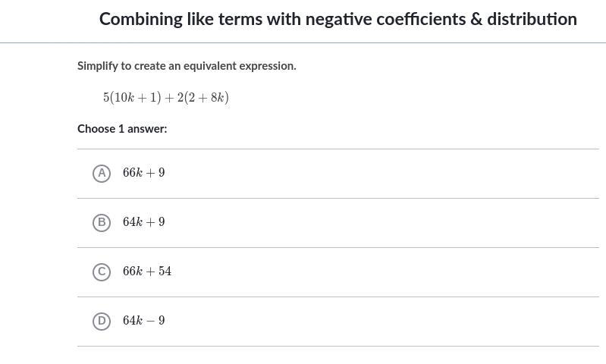Choose the answer text 64k + 9

tap(144, 221)
